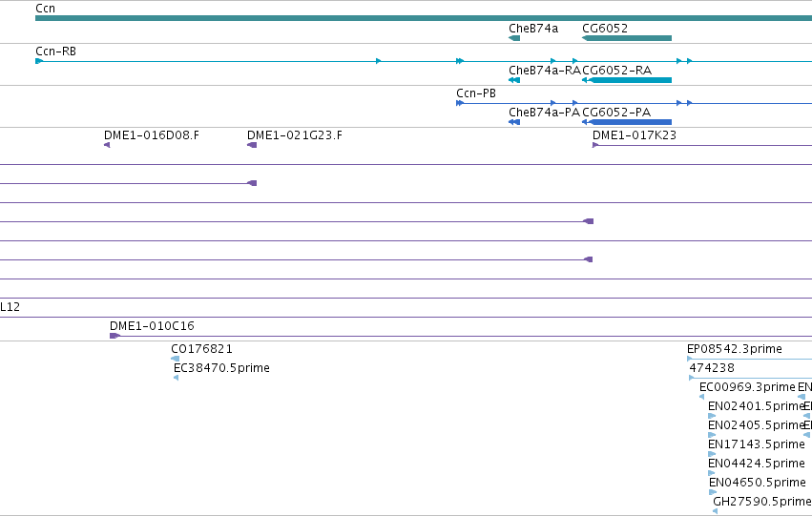Click the CheB74a label
The width and height of the screenshot is (812, 516).
point(533,29)
